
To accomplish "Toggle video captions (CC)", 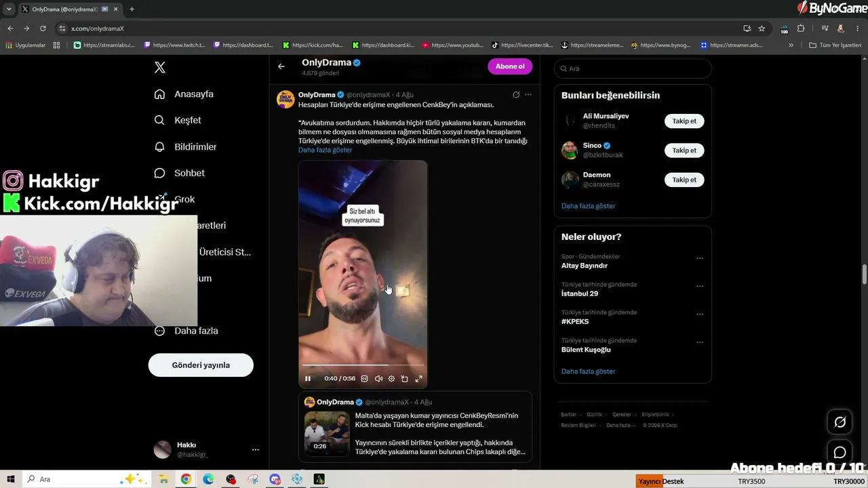I will (x=364, y=379).
